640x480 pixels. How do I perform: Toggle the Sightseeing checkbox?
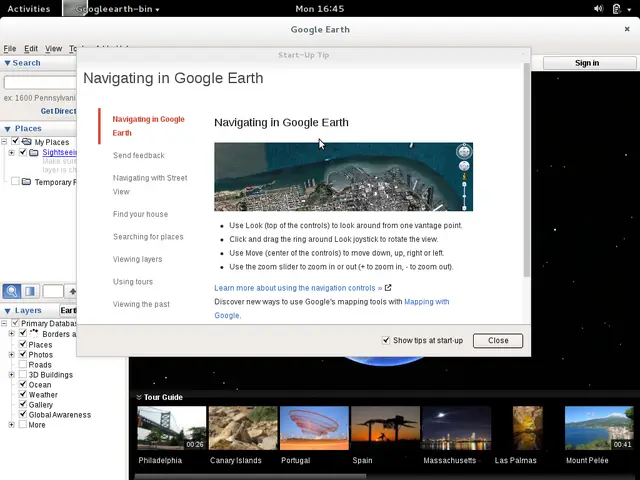[23, 152]
